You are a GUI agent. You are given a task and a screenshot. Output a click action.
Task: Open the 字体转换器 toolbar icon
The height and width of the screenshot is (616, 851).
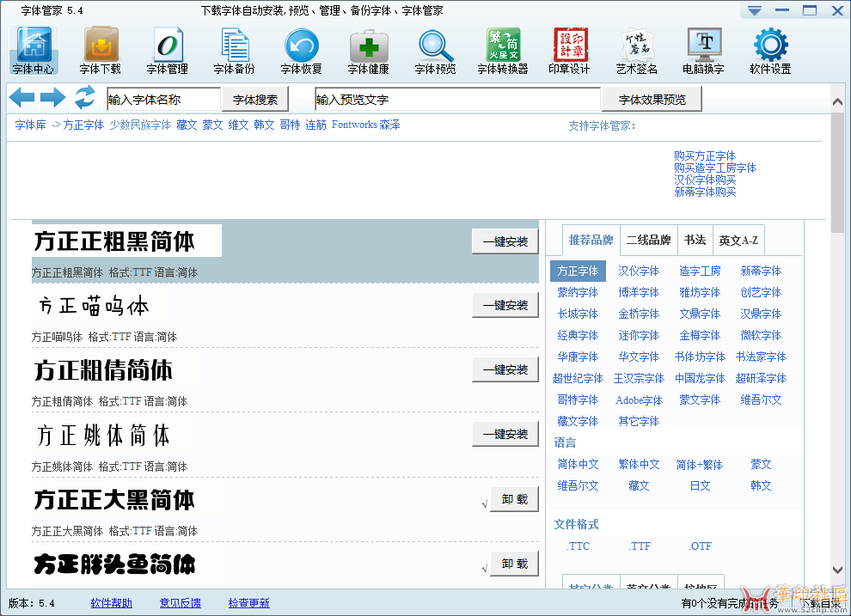point(503,50)
